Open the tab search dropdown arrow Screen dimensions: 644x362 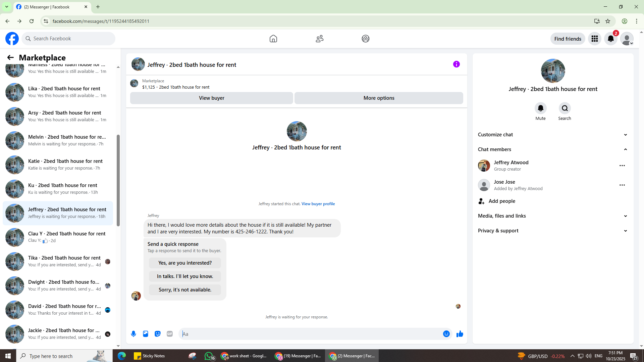pos(6,7)
